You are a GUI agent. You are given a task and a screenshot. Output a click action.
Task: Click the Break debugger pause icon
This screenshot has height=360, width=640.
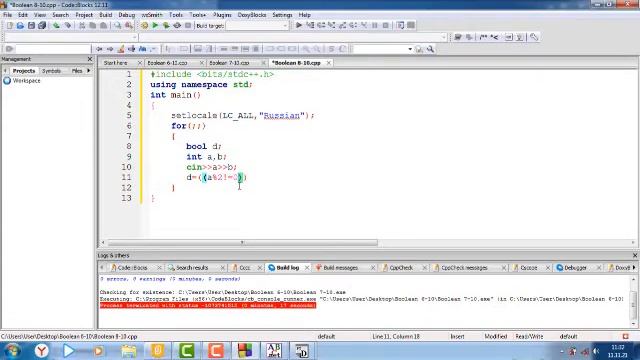click(375, 25)
